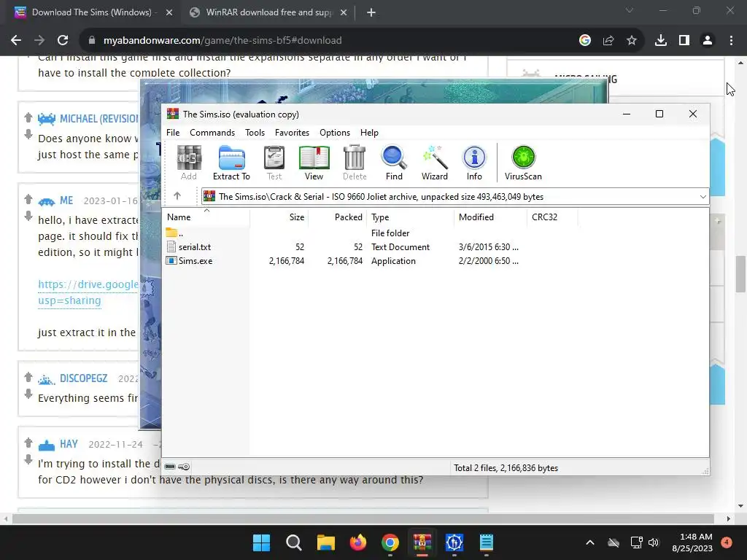Expand the archive path dropdown
747x560 pixels.
pos(703,197)
